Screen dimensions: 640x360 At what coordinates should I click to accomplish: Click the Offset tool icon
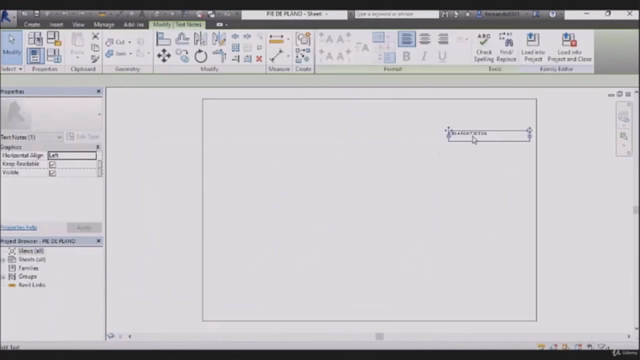click(182, 39)
